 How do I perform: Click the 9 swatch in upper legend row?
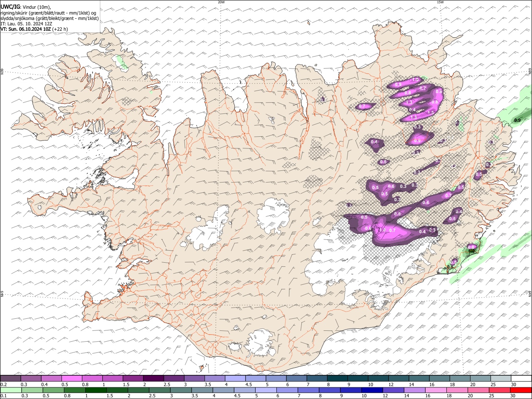click(357, 378)
